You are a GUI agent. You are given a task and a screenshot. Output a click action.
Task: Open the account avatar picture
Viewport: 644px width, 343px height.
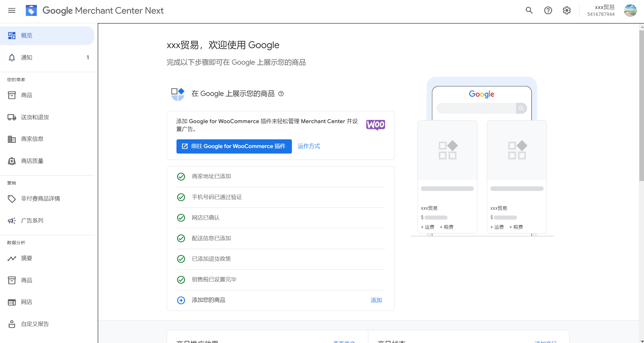(630, 11)
